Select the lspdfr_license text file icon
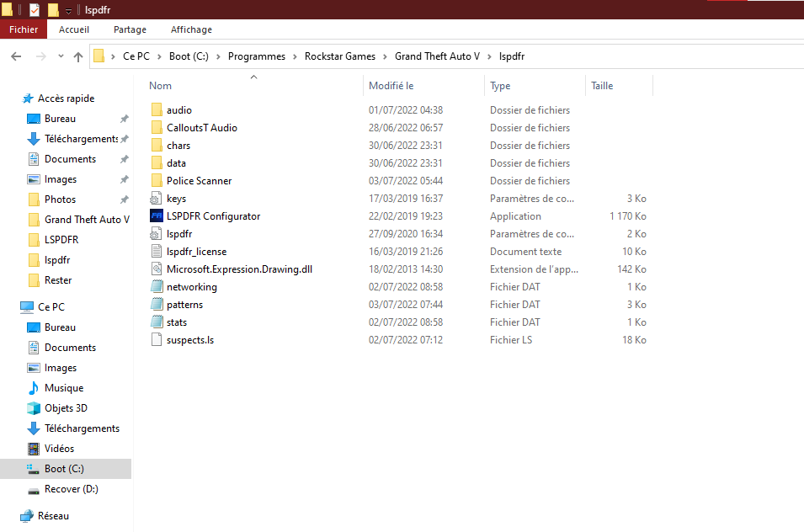804x532 pixels. pyautogui.click(x=157, y=251)
